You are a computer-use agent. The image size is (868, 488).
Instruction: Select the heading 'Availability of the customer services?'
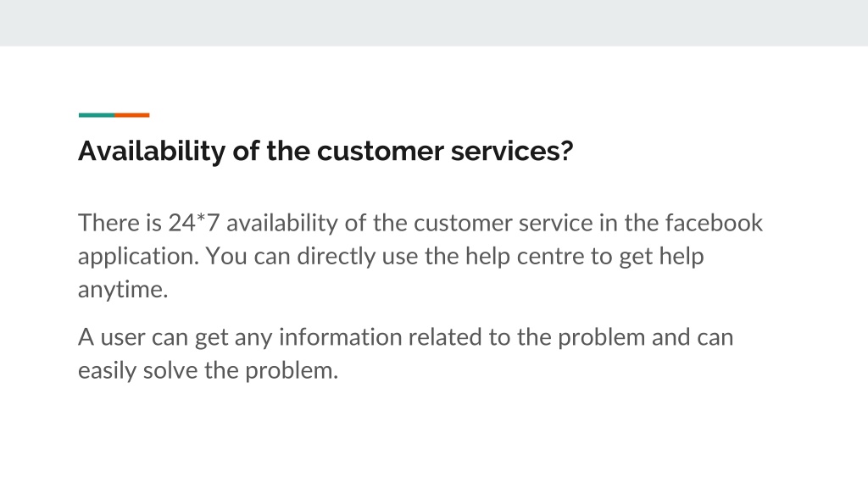coord(325,151)
